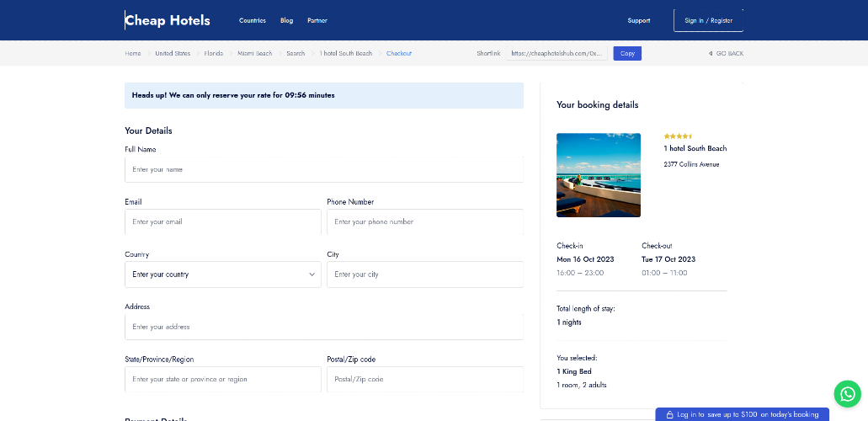
Task: Click the 16:00 – 23:00 check-in time
Action: point(580,273)
